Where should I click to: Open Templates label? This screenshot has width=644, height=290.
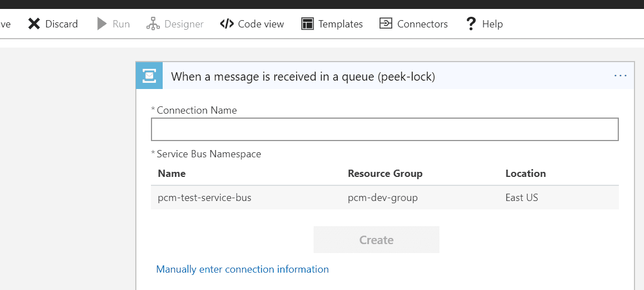(x=340, y=24)
